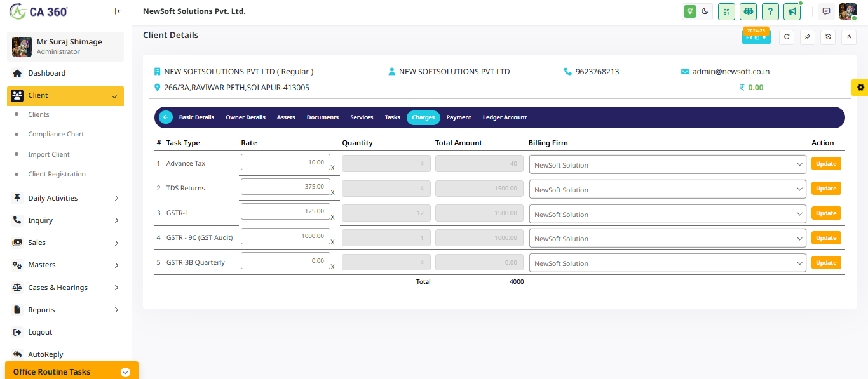
Task: Click the phone number 9623768213
Action: tap(597, 72)
